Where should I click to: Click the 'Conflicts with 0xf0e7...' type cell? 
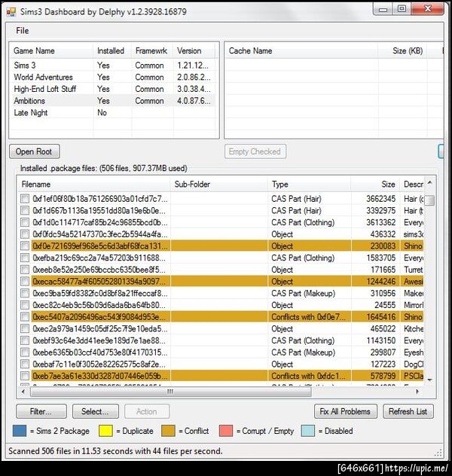coord(308,317)
